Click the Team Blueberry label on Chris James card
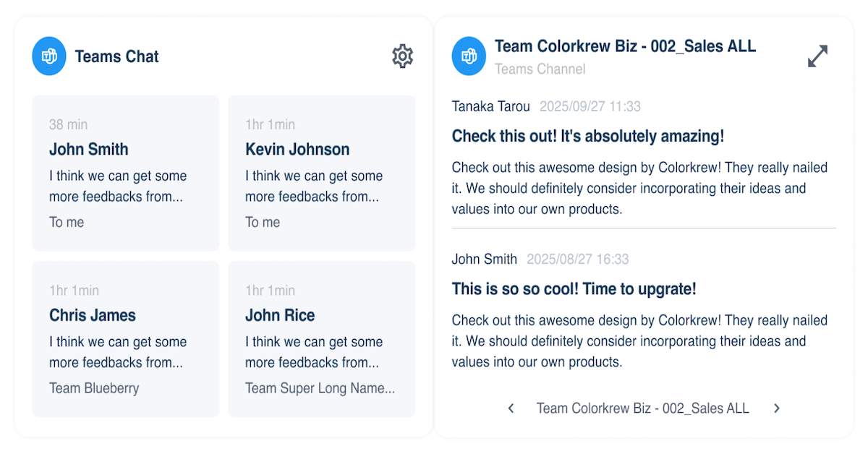This screenshot has height=454, width=868. pyautogui.click(x=94, y=388)
